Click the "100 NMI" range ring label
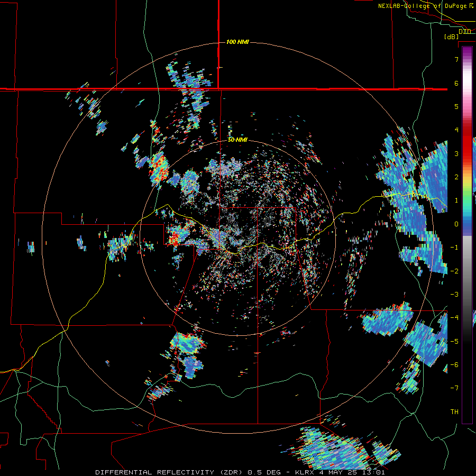Viewport: 476px width, 476px height. (237, 42)
